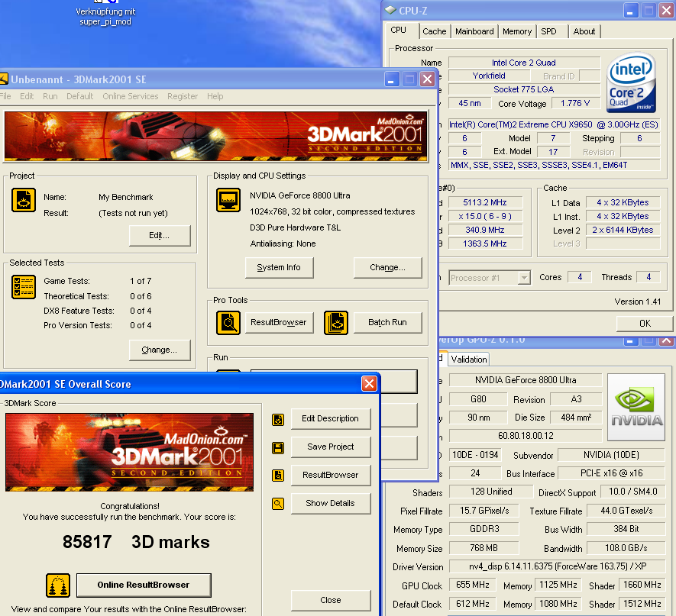
Task: Click the Online ResultBrowser button
Action: (x=144, y=585)
